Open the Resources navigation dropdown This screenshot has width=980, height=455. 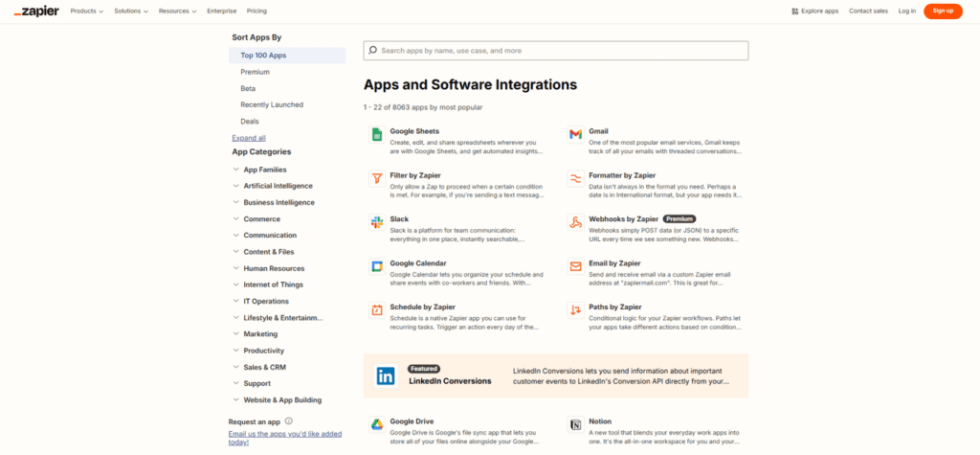(x=178, y=11)
